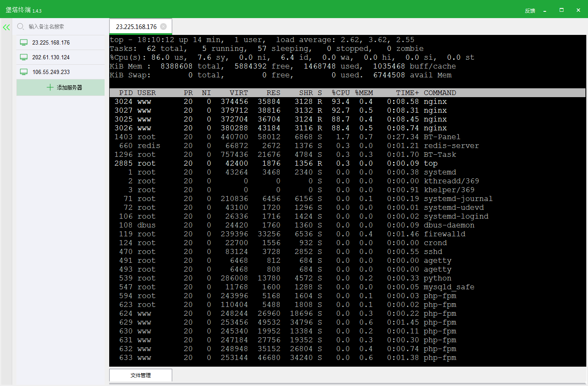
Task: Click the COMMAND column header
Action: point(440,93)
